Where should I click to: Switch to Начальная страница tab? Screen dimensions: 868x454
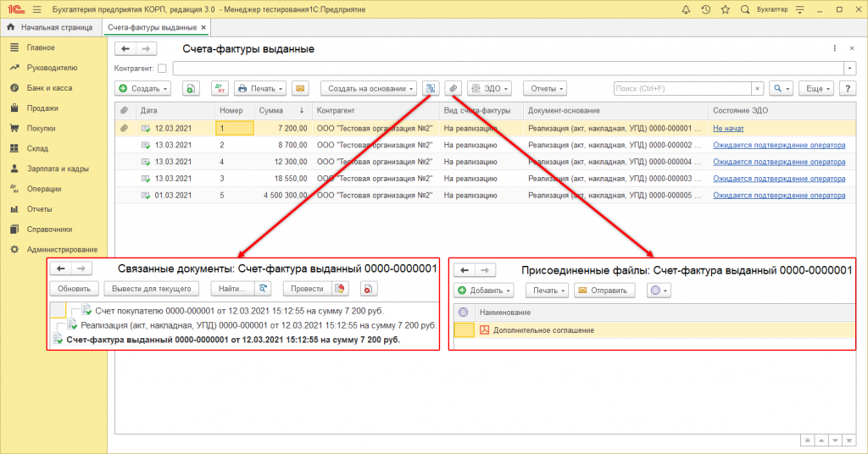pyautogui.click(x=50, y=27)
